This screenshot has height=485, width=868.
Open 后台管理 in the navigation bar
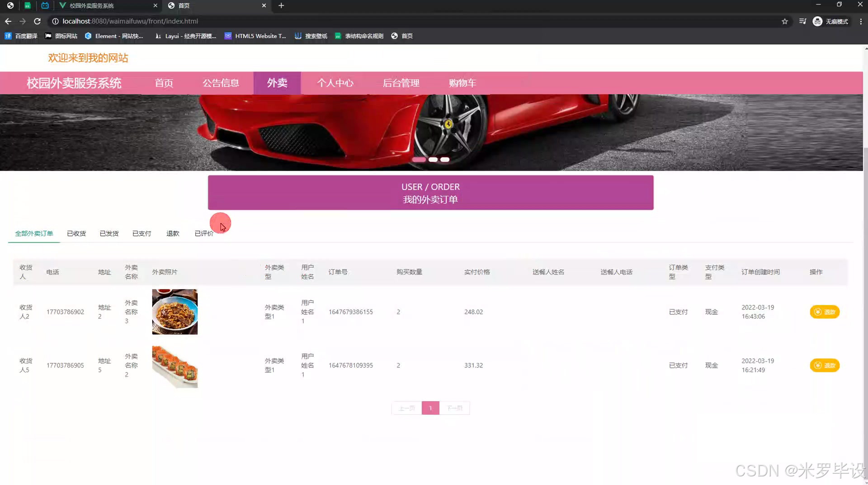pos(401,83)
